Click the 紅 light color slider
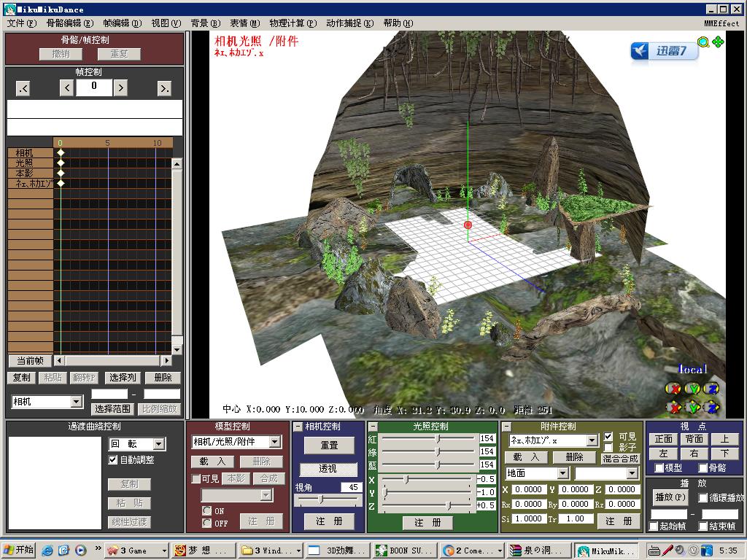The width and height of the screenshot is (747, 560). click(x=427, y=438)
